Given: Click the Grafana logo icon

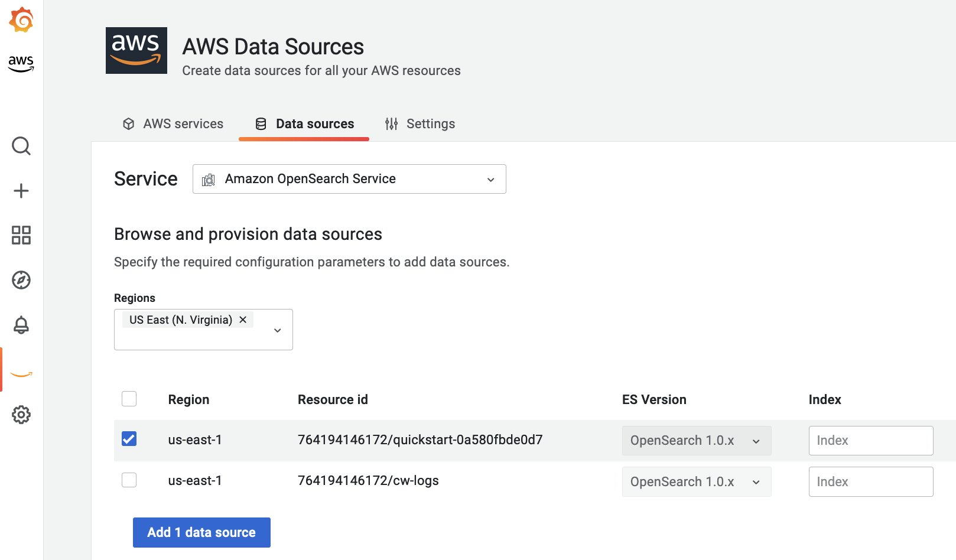Looking at the screenshot, I should click(21, 19).
